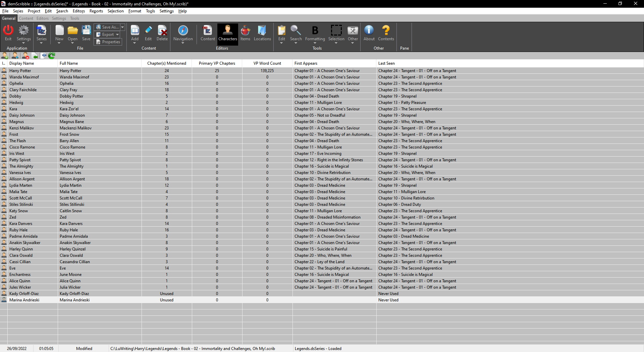This screenshot has width=644, height=352.
Task: Expand the New file dropdown
Action: pyautogui.click(x=59, y=43)
